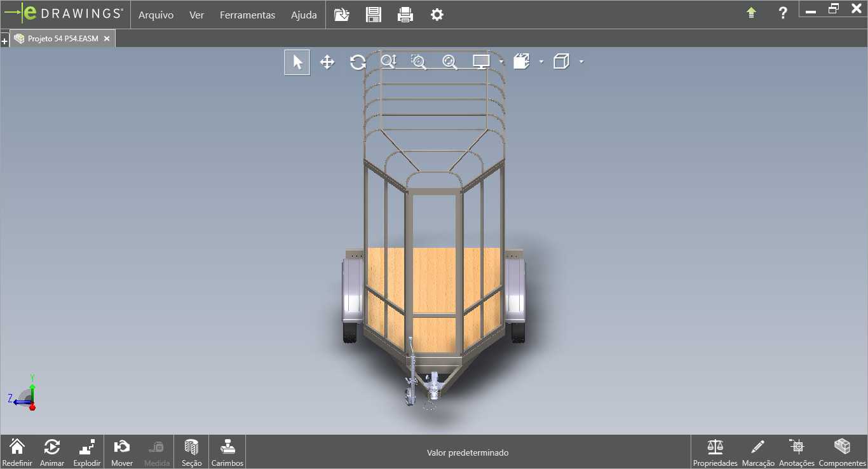Image resolution: width=868 pixels, height=469 pixels.
Task: Open the Ferramentas menu
Action: 248,15
